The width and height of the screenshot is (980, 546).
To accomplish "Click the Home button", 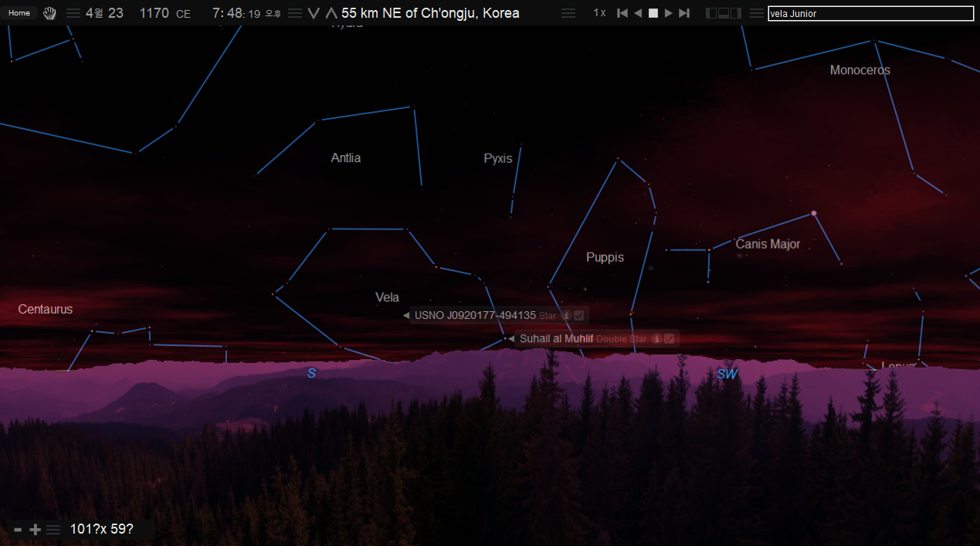I will [19, 13].
